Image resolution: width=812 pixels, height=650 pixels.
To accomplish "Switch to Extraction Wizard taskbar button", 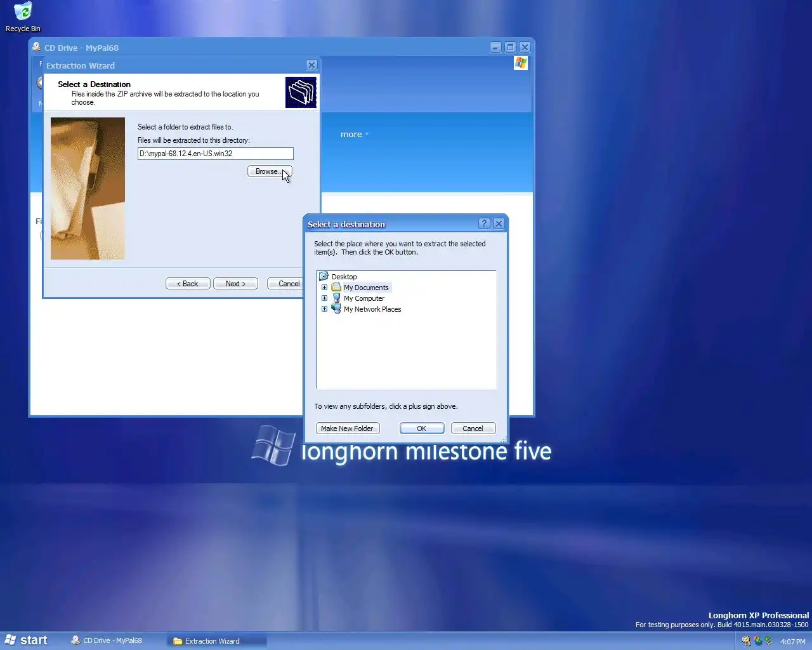I will (217, 641).
